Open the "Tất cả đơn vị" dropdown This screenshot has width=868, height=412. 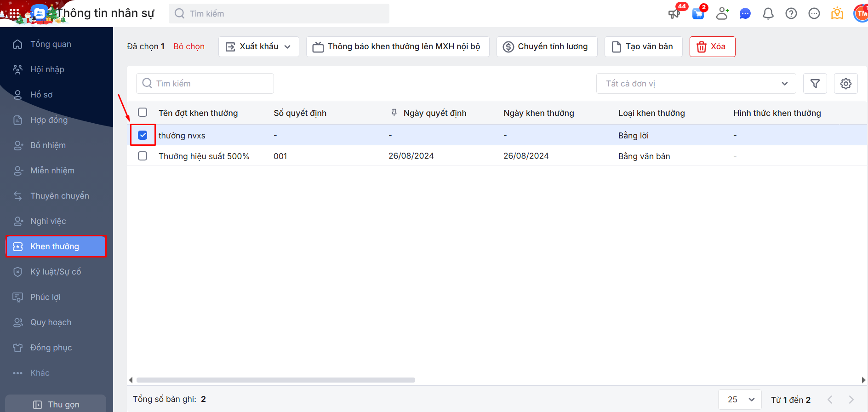(x=696, y=84)
